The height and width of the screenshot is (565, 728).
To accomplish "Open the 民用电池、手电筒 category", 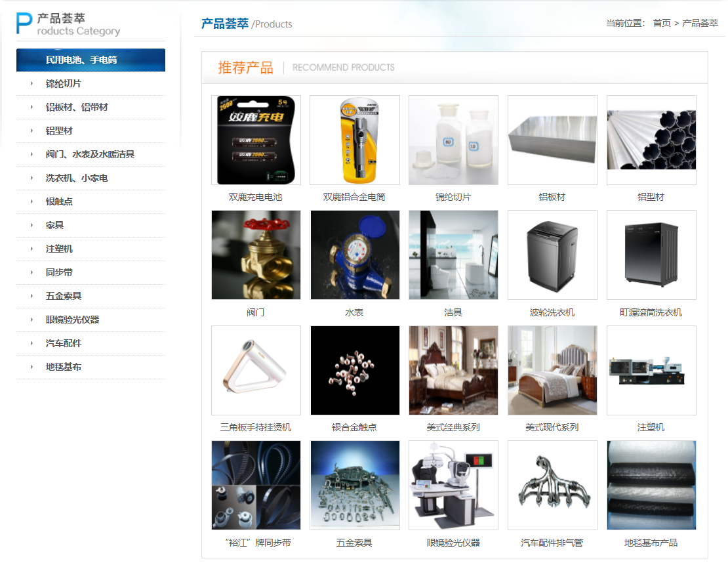I will (91, 60).
